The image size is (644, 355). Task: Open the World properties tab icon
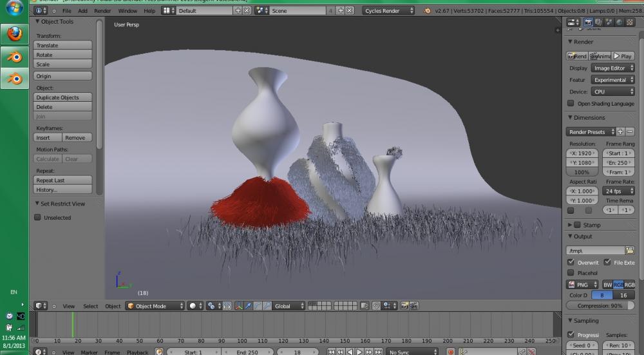(x=619, y=22)
